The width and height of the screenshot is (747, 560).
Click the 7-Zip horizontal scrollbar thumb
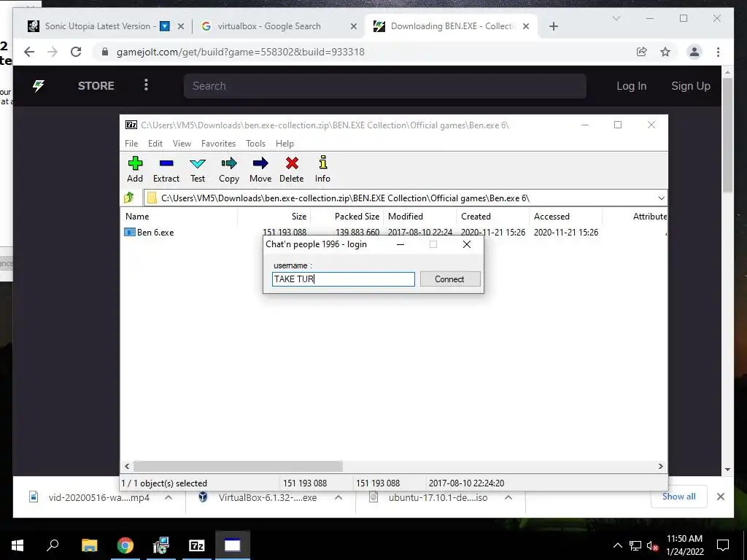click(x=237, y=466)
